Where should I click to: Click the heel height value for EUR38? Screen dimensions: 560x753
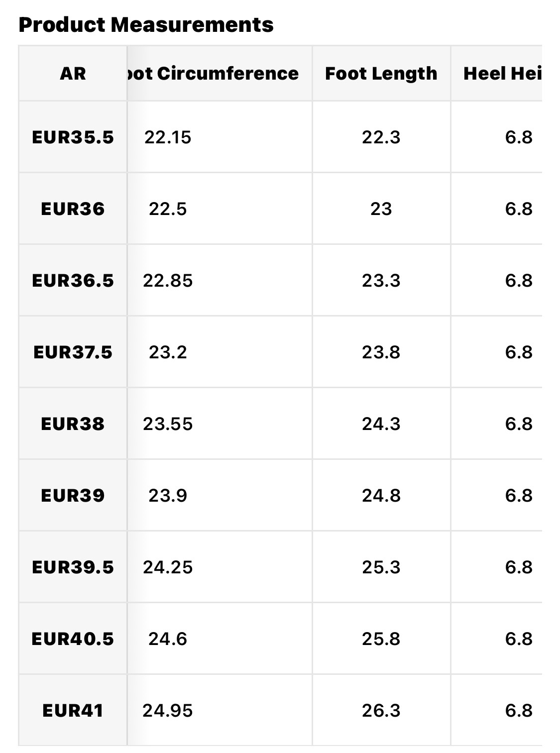click(x=518, y=424)
